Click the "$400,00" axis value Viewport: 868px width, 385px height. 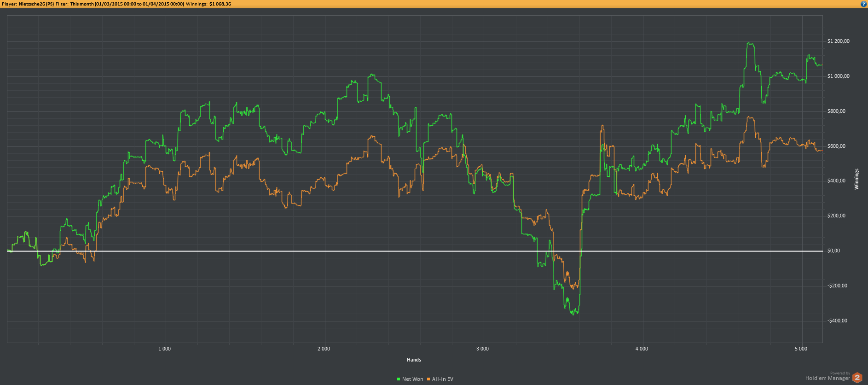click(836, 181)
